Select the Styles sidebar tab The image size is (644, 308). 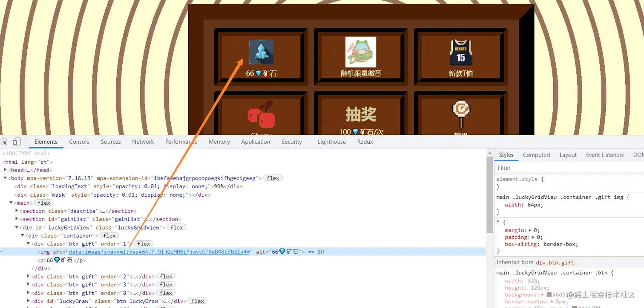point(506,155)
